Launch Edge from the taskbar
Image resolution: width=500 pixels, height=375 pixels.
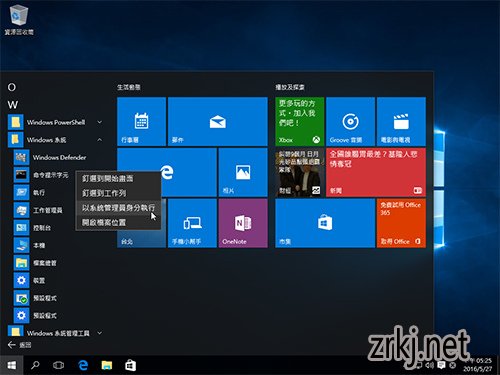(x=83, y=366)
